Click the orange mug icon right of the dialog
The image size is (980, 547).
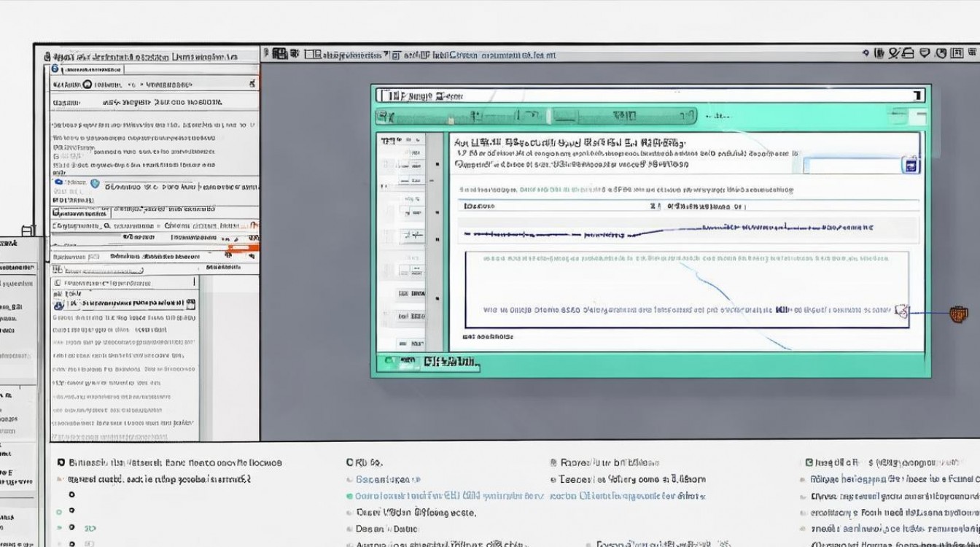(x=959, y=314)
